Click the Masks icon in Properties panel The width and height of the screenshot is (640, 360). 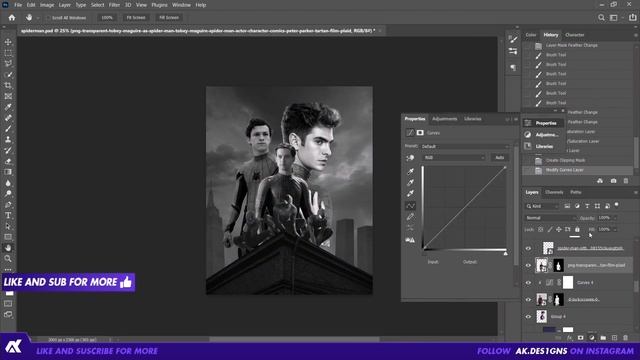420,133
